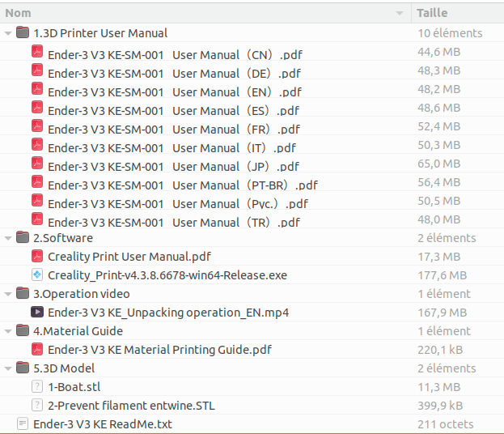
Task: Click PDF icon of User Manual (EN)
Action: [37, 88]
